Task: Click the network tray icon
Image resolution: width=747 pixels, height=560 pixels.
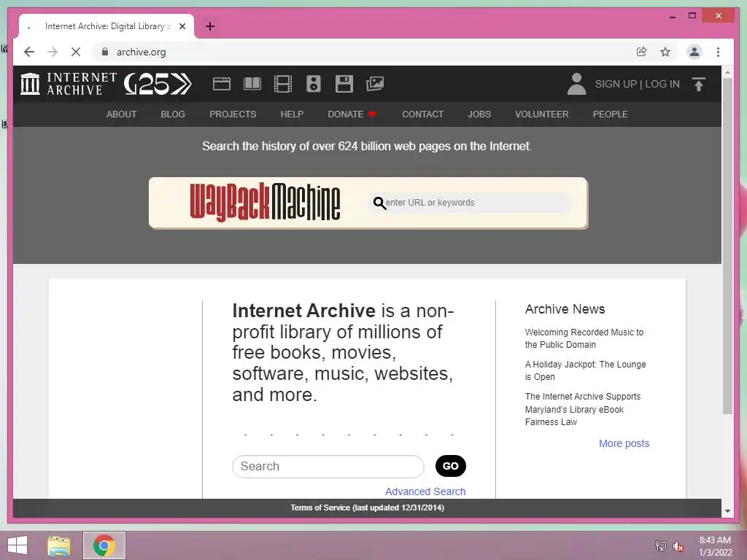Action: click(660, 545)
